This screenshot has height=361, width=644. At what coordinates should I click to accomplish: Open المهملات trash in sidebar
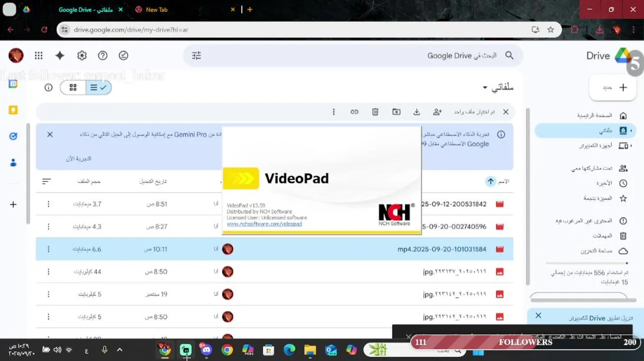(609, 236)
